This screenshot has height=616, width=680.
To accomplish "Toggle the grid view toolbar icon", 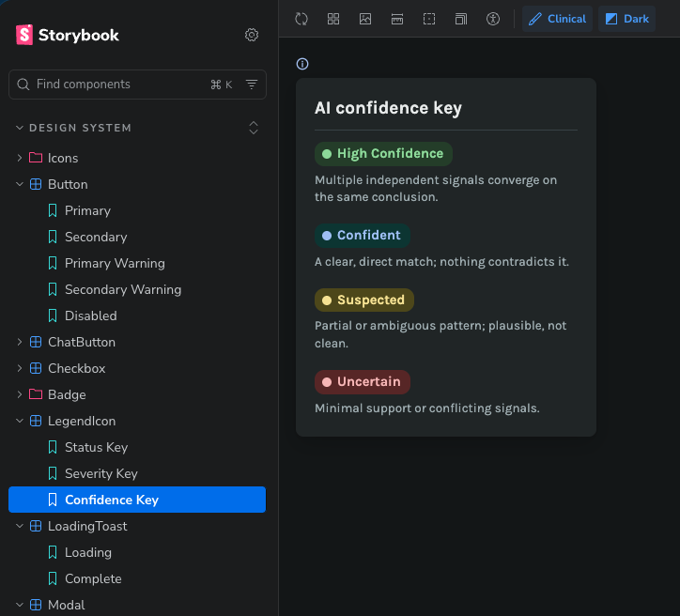I will 333,19.
